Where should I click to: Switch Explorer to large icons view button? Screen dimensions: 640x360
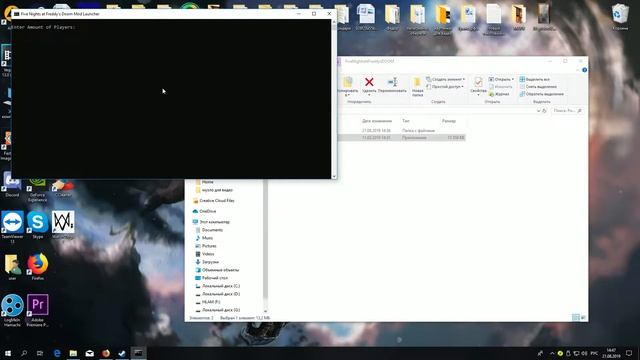pyautogui.click(x=583, y=317)
